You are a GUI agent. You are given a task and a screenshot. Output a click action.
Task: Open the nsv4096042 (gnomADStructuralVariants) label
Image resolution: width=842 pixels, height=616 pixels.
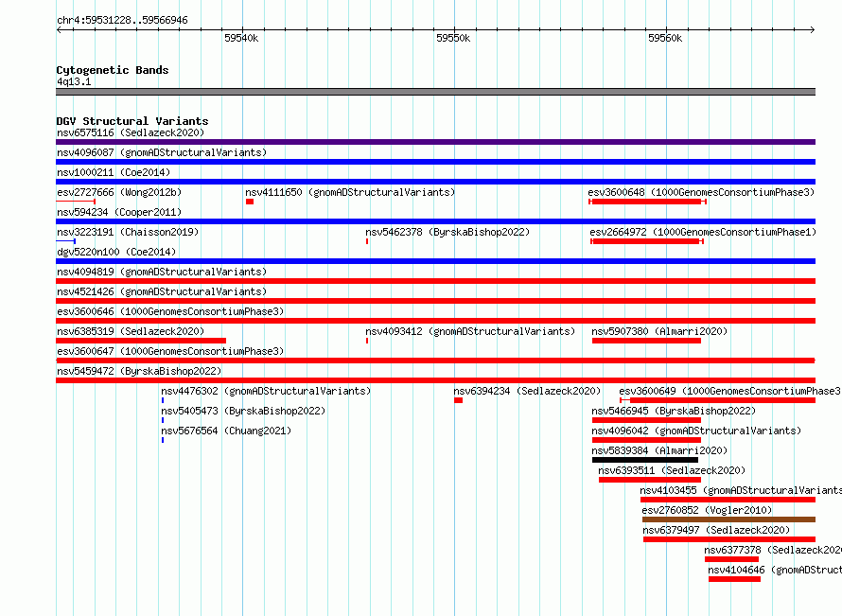[x=696, y=431]
